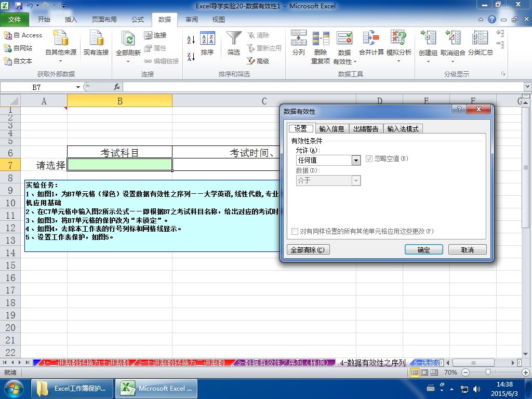Open the 分级显示 group dialog launcher
Image resolution: width=532 pixels, height=399 pixels.
coord(503,74)
